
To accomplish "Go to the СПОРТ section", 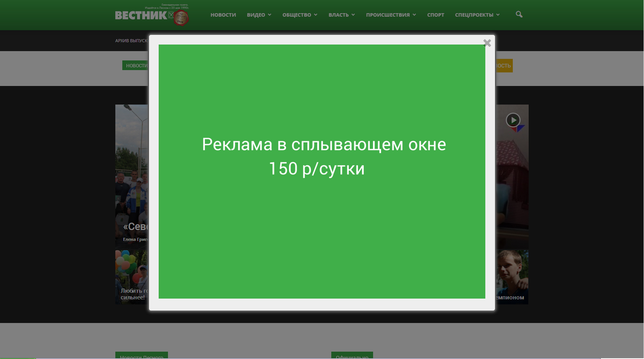I will click(435, 15).
